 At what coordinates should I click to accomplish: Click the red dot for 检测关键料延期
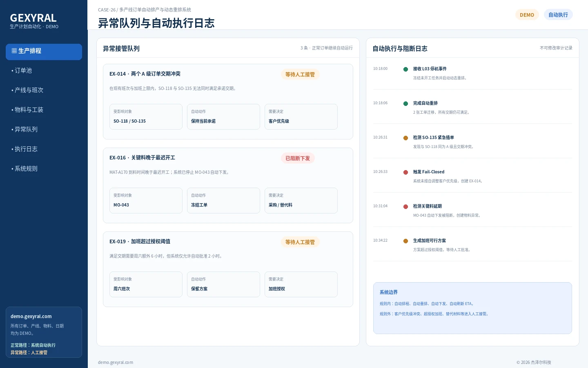pos(405,206)
